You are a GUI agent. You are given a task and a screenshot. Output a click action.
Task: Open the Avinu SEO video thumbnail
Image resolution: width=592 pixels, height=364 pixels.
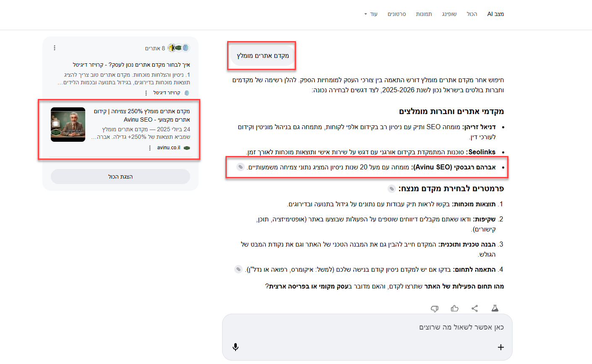click(x=68, y=125)
